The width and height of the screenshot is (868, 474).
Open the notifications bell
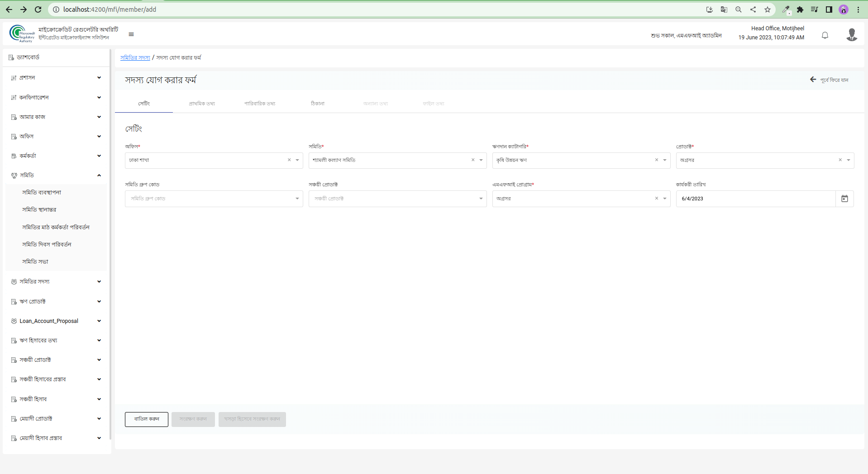[x=825, y=35]
